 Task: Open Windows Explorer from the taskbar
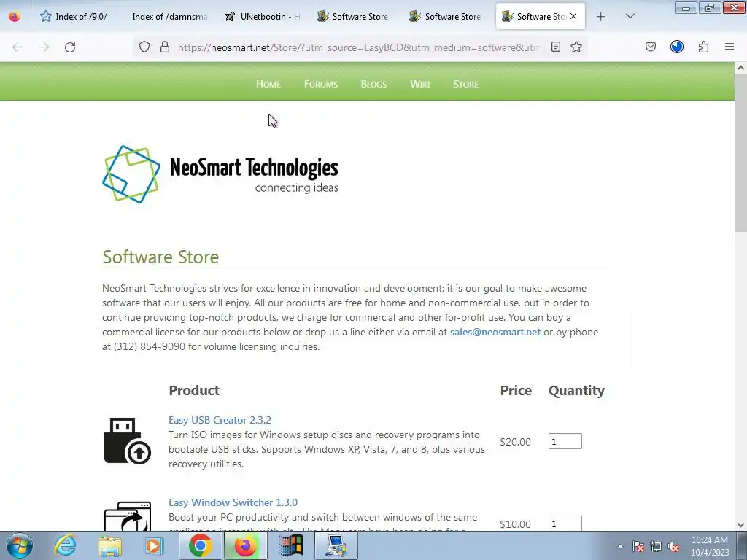tap(110, 545)
